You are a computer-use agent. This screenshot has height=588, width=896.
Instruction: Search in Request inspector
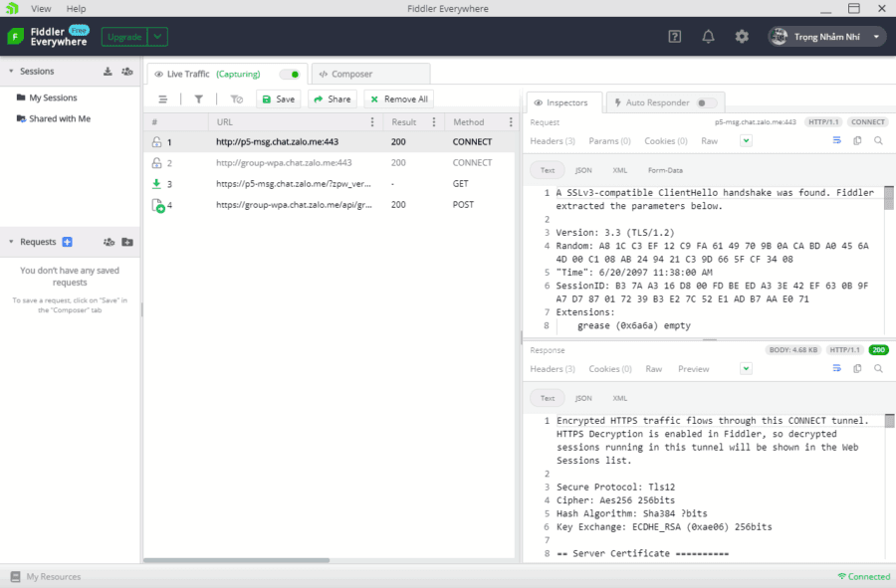[878, 140]
